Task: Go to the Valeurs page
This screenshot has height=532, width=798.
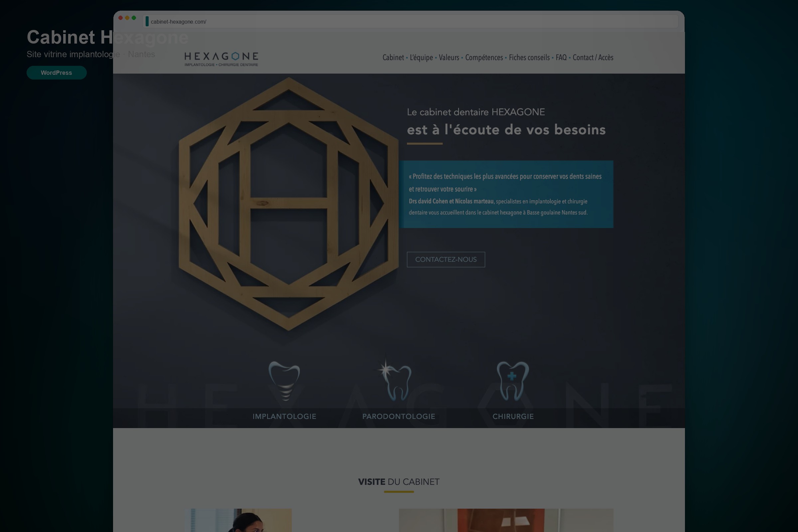Action: click(449, 57)
